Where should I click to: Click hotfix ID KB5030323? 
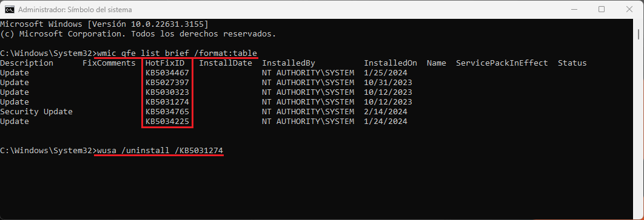coord(167,92)
